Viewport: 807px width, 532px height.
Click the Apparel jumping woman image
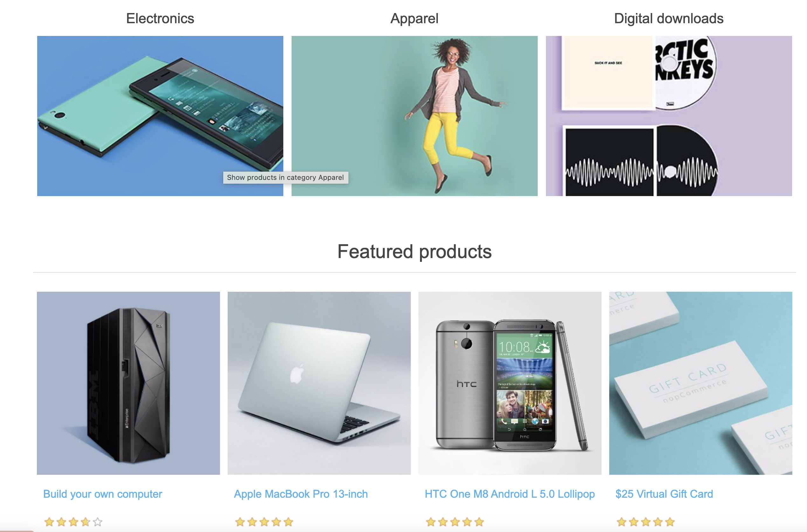tap(414, 116)
